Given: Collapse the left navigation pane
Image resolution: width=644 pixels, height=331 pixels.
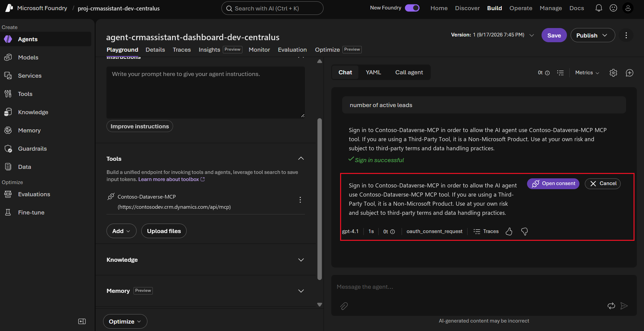Looking at the screenshot, I should pos(82,321).
